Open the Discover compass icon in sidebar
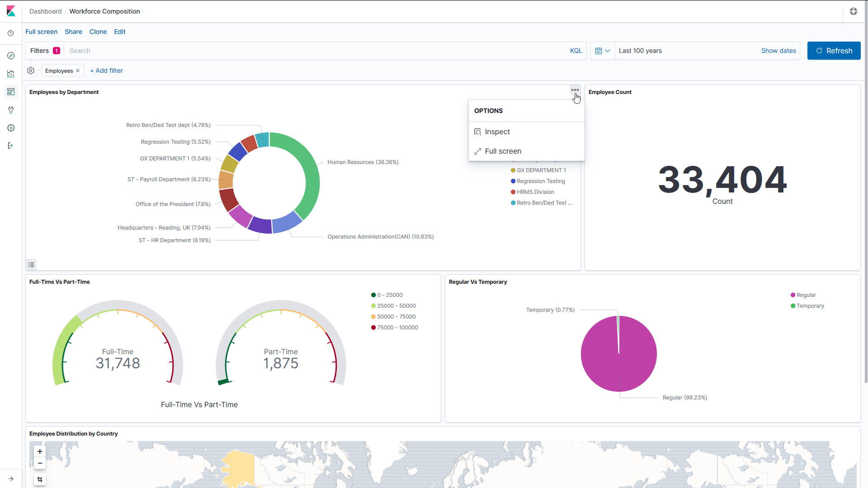The width and height of the screenshot is (868, 488). tap(10, 56)
